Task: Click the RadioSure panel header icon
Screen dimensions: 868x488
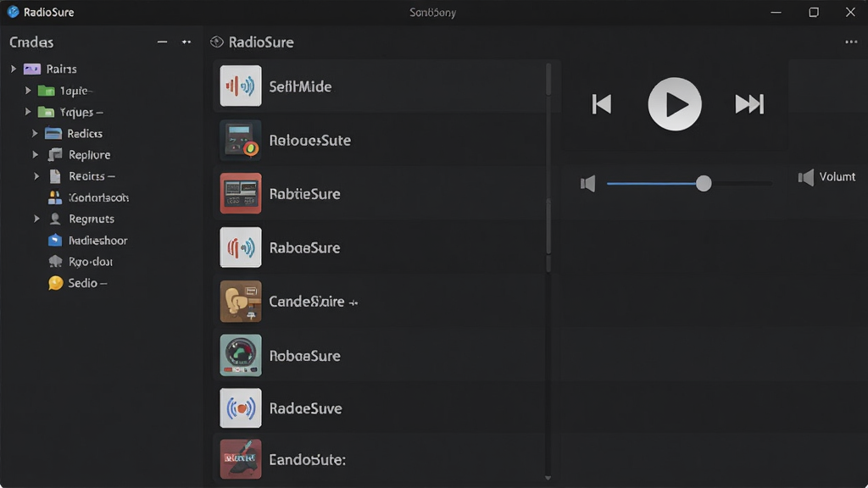Action: click(217, 42)
